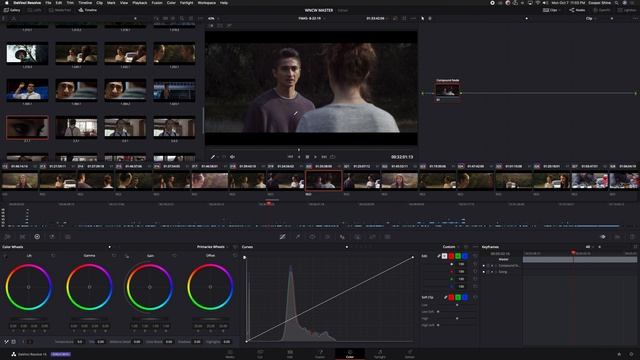
Task: Open the Scopes palette icon
Action: click(x=618, y=237)
